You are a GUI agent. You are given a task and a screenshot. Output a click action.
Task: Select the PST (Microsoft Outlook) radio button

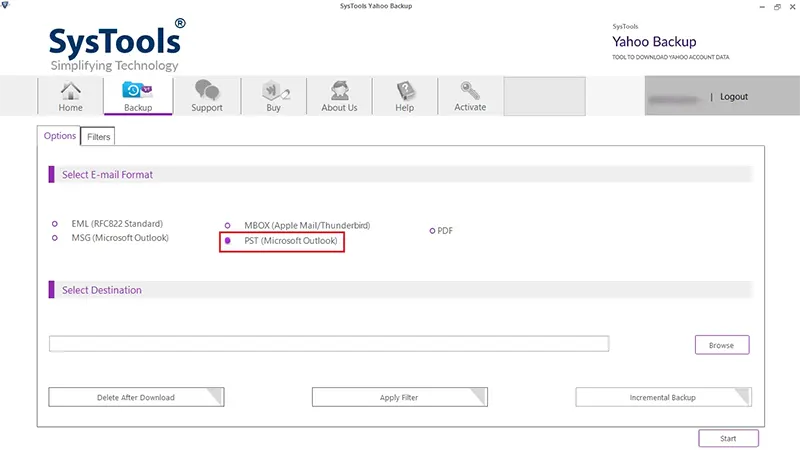[228, 240]
